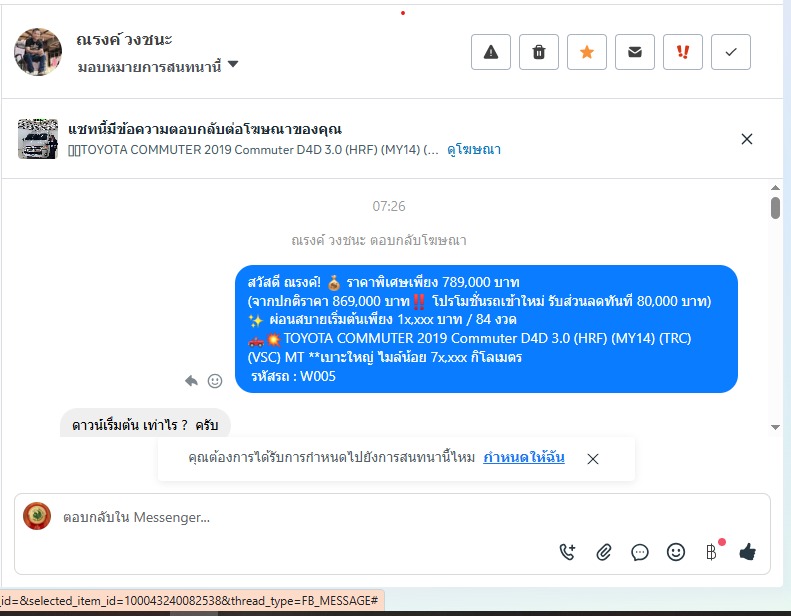This screenshot has width=791, height=616.
Task: Flag conversation as priority with red exclamation
Action: tap(683, 52)
